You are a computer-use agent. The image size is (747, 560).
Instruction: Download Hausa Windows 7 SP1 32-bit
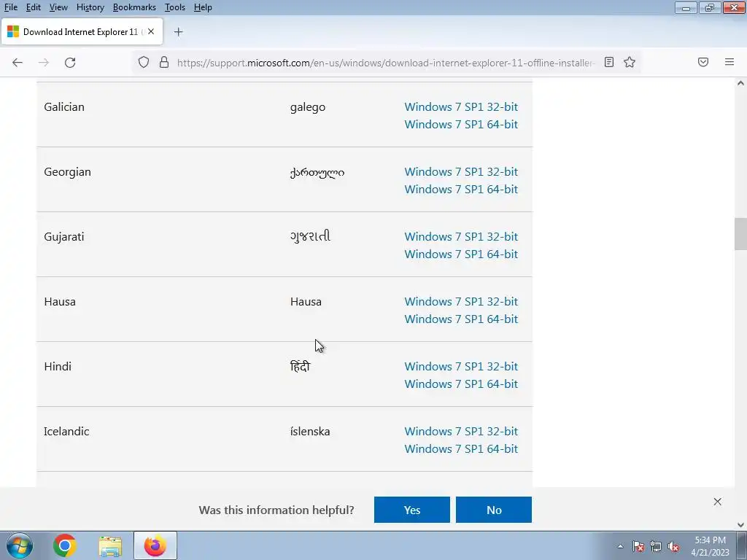coord(461,301)
